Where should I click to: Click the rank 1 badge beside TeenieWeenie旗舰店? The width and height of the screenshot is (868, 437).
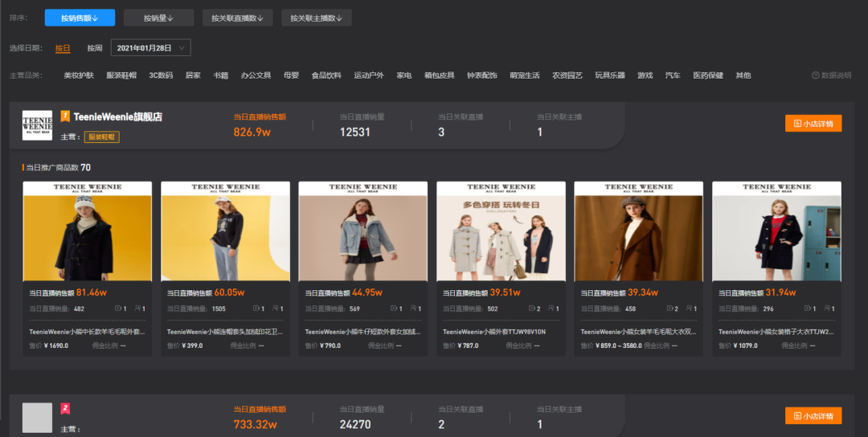(65, 116)
